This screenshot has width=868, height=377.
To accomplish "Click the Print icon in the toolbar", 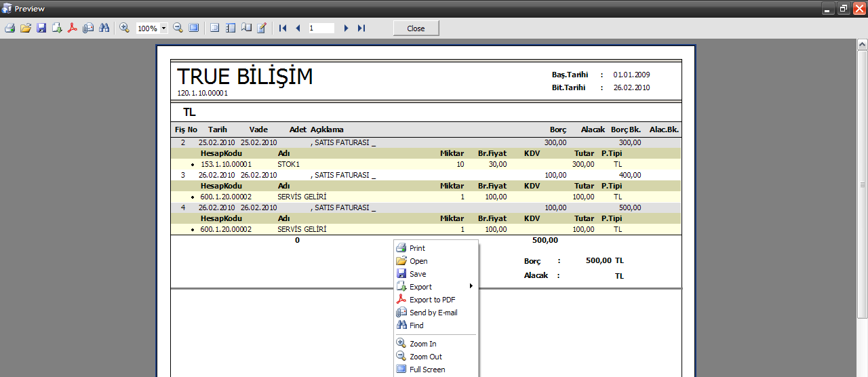I will click(9, 28).
